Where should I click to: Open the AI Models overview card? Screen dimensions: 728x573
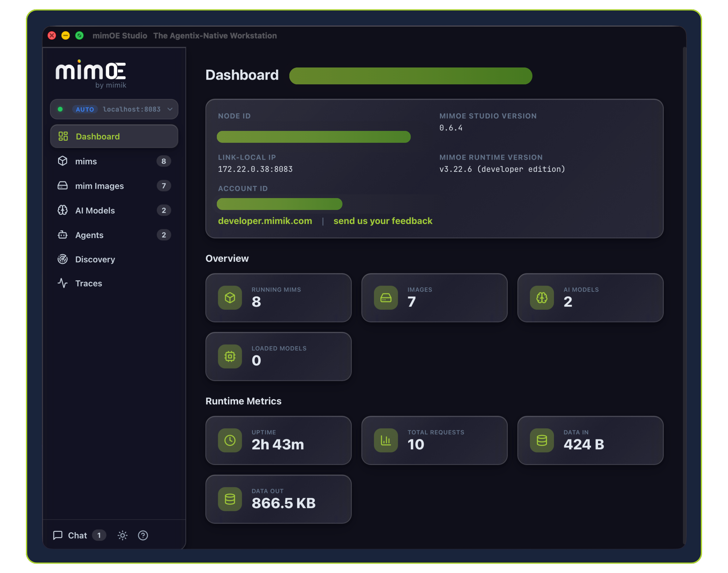tap(591, 298)
